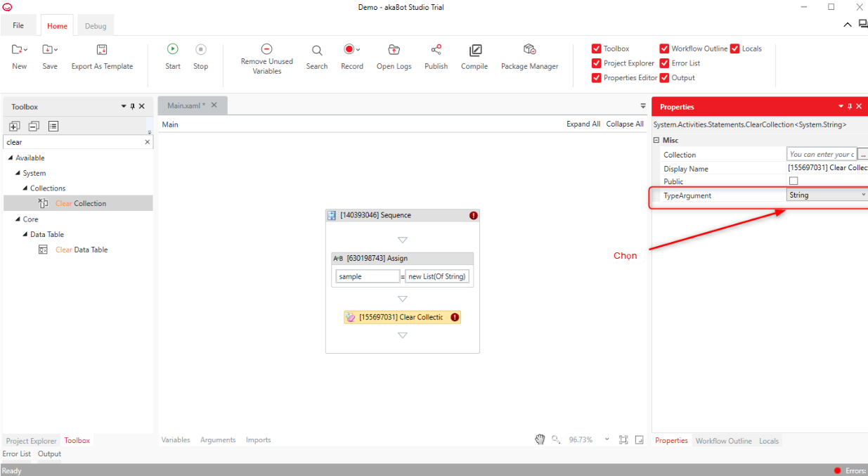Click the expand all icon in Toolbox
The height and width of the screenshot is (476, 868).
coord(14,127)
